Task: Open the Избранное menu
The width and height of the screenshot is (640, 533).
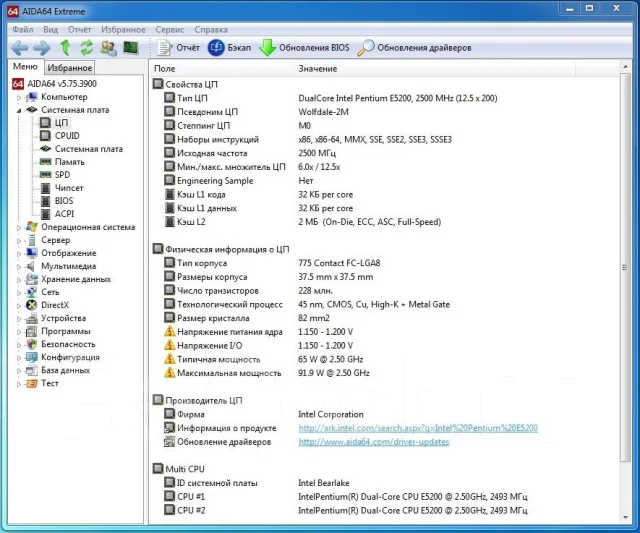Action: 123,29
